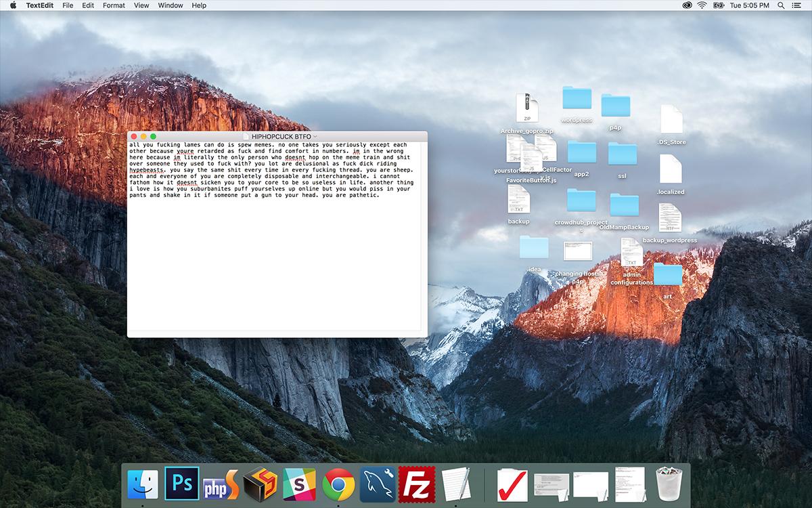Click the Finder icon in dock
The image size is (812, 508).
[x=143, y=484]
